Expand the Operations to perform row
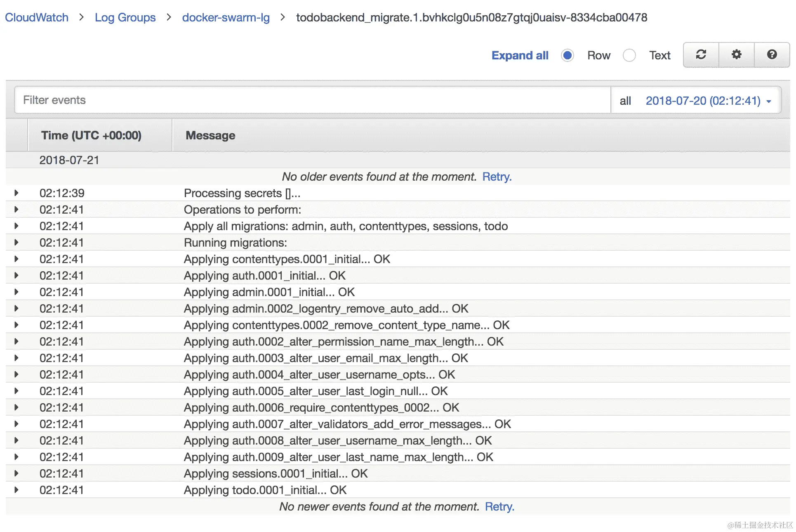 pos(16,210)
